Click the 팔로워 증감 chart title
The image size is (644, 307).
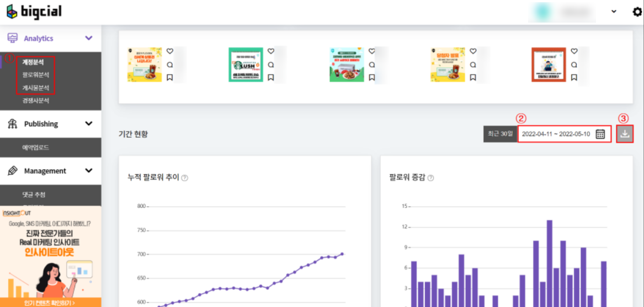[x=407, y=177]
